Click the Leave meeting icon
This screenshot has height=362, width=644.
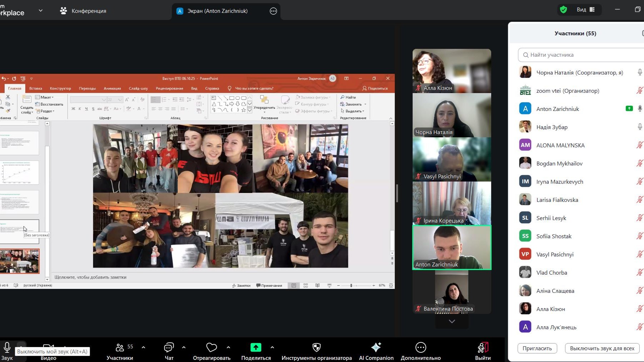point(483,347)
